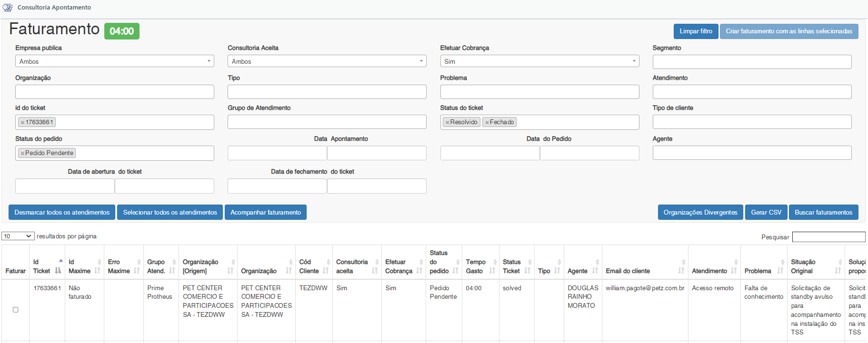Change results per page selector
Image resolution: width=868 pixels, height=343 pixels.
coord(18,236)
